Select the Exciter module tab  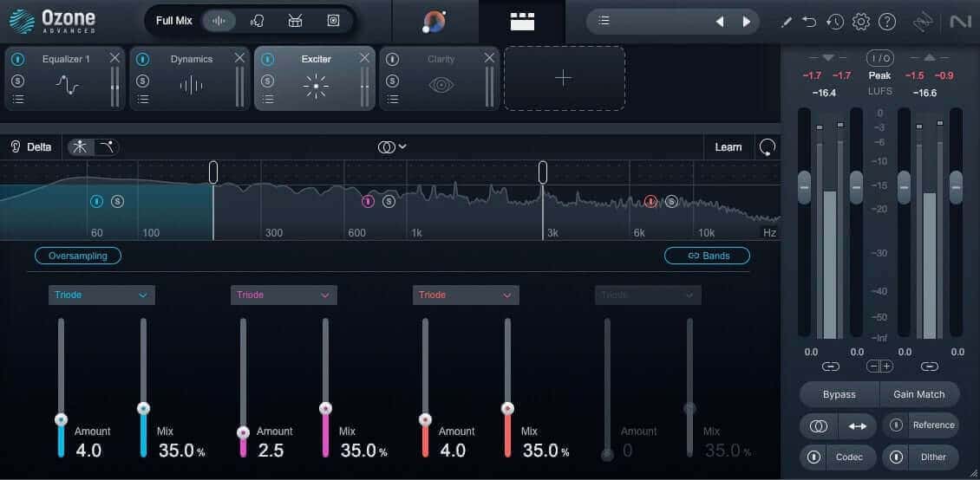pos(314,78)
